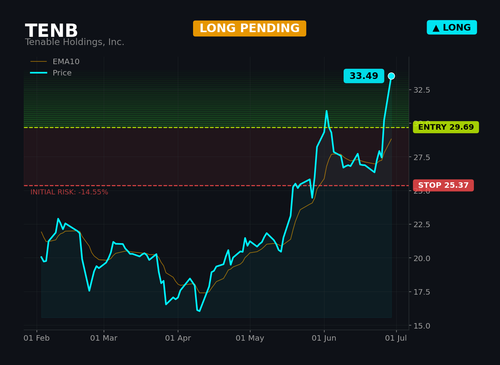Click the 32.5 y-axis label
500x365 pixels.
pyautogui.click(x=422, y=90)
